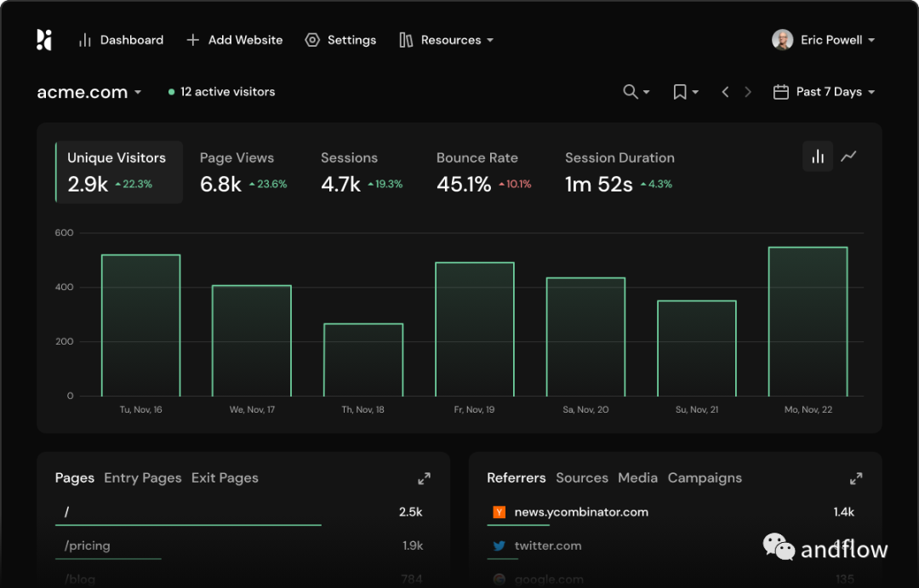Expand the Referrers panel to fullscreen

[856, 479]
